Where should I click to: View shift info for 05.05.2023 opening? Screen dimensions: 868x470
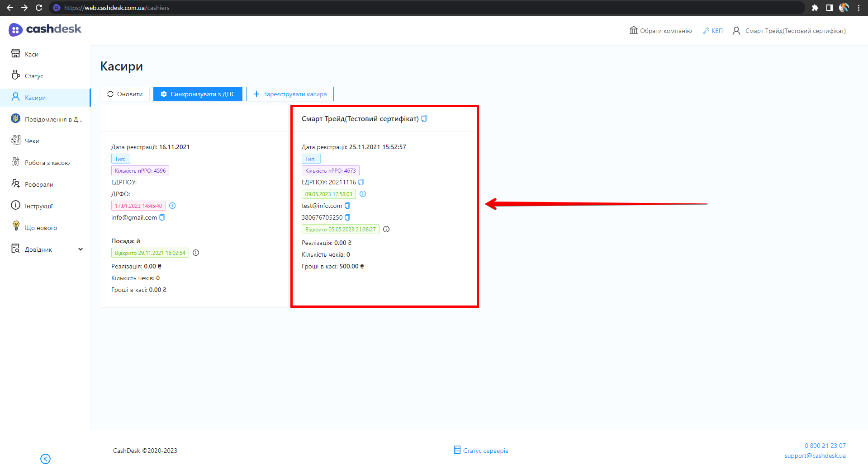386,229
